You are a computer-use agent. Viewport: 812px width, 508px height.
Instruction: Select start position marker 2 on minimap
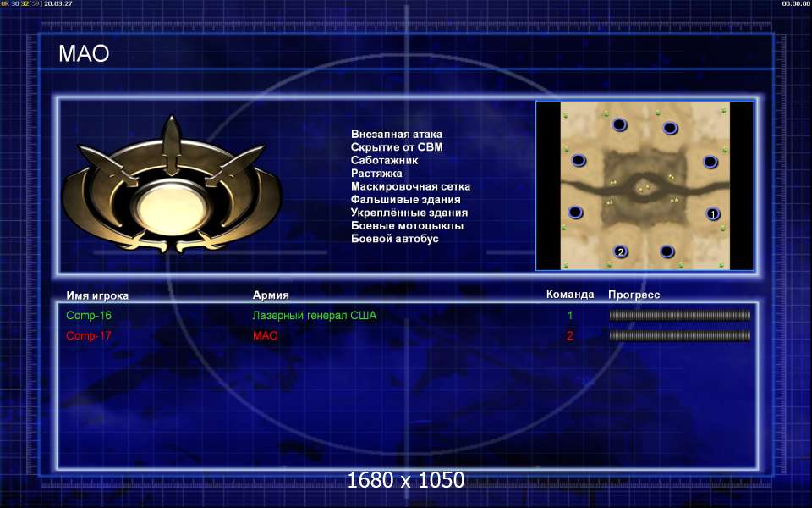tap(620, 252)
